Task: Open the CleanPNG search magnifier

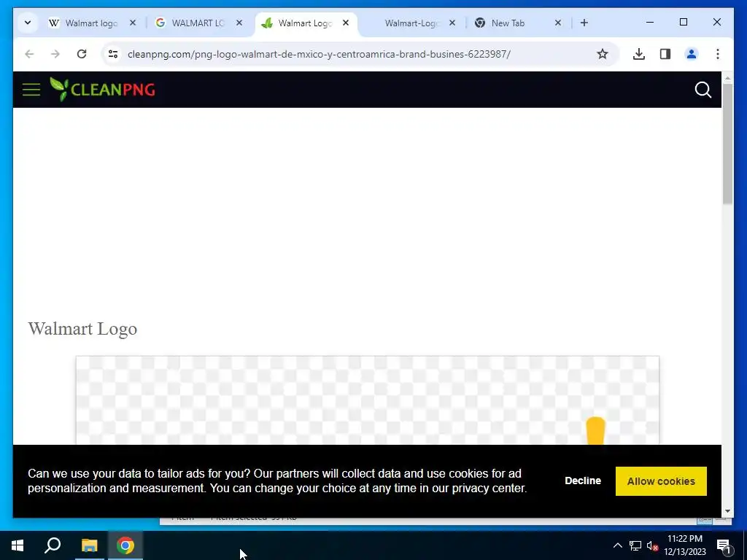Action: coord(703,90)
